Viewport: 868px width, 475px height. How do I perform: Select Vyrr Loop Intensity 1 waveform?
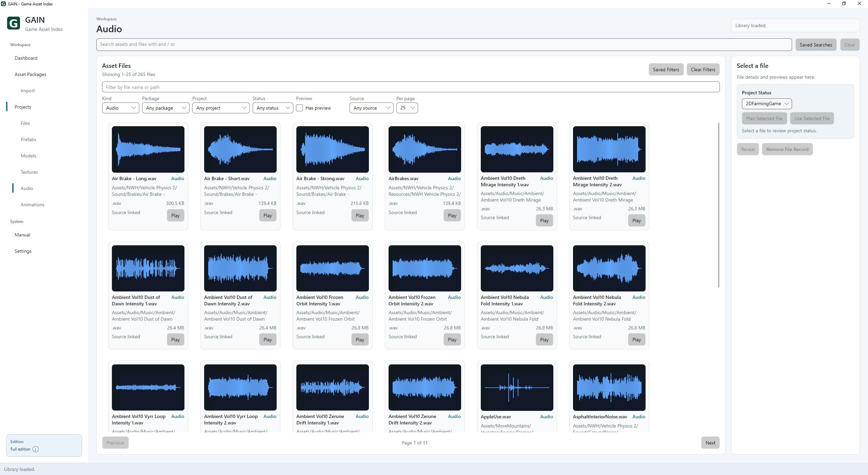148,387
